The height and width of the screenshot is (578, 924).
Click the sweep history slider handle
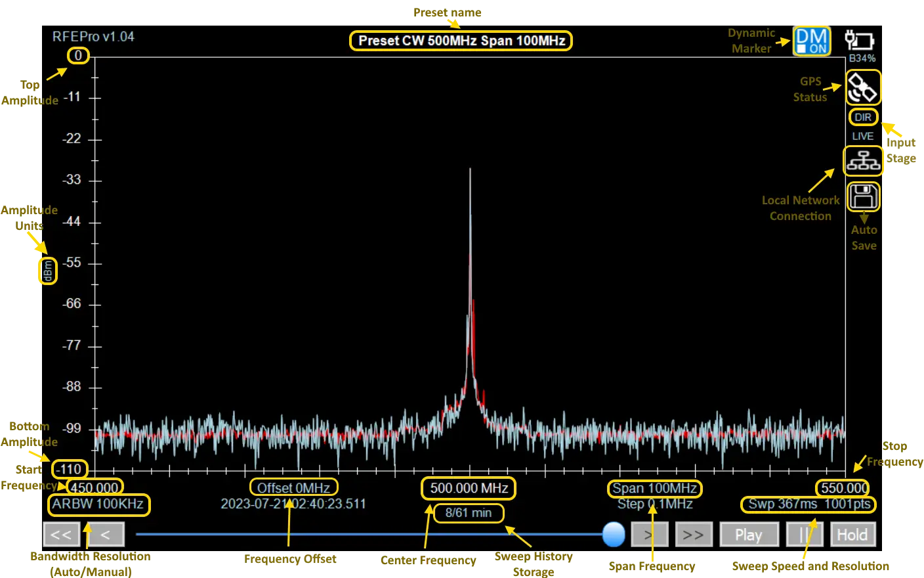pos(614,535)
